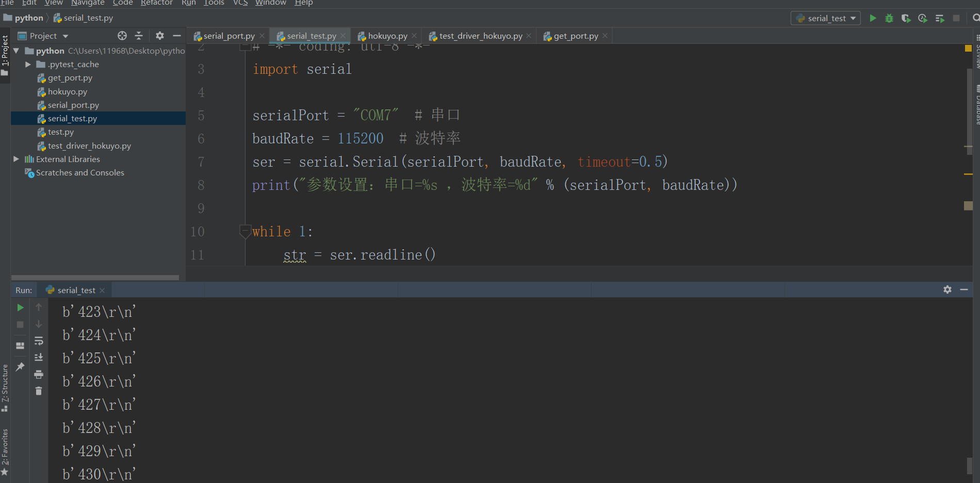Screen dimensions: 980x483
Task: Print the console output via the printer icon
Action: pyautogui.click(x=39, y=374)
